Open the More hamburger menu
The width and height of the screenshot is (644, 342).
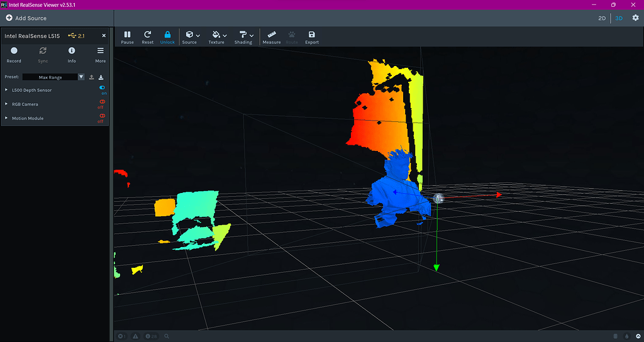coord(100,54)
